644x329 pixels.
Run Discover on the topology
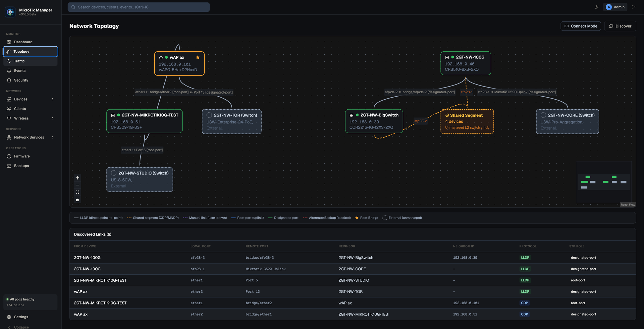click(x=620, y=26)
